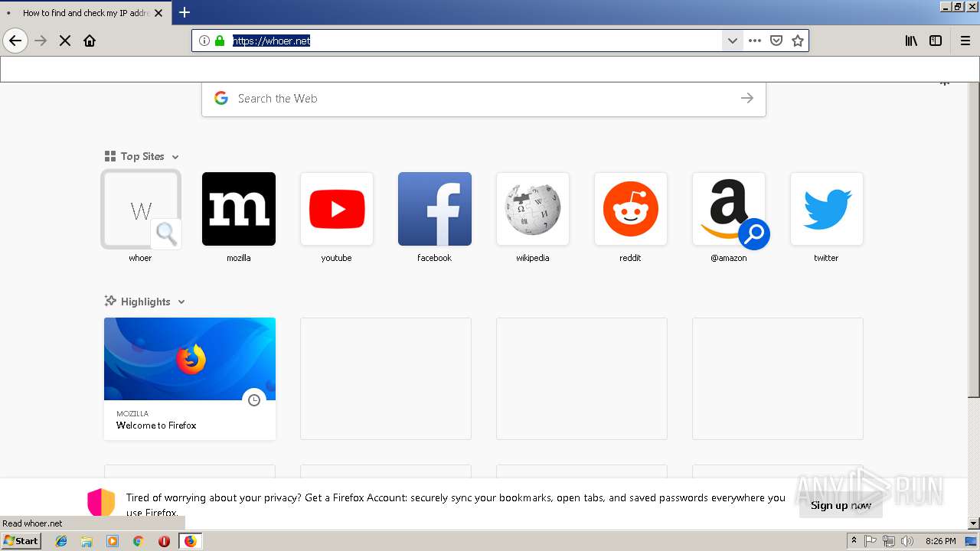Launch Chrome from the taskbar
The height and width of the screenshot is (551, 980).
pos(138,541)
